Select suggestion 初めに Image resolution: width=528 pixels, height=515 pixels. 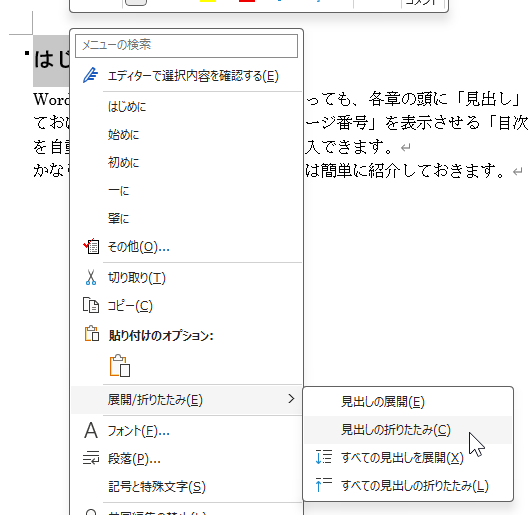[x=186, y=163]
